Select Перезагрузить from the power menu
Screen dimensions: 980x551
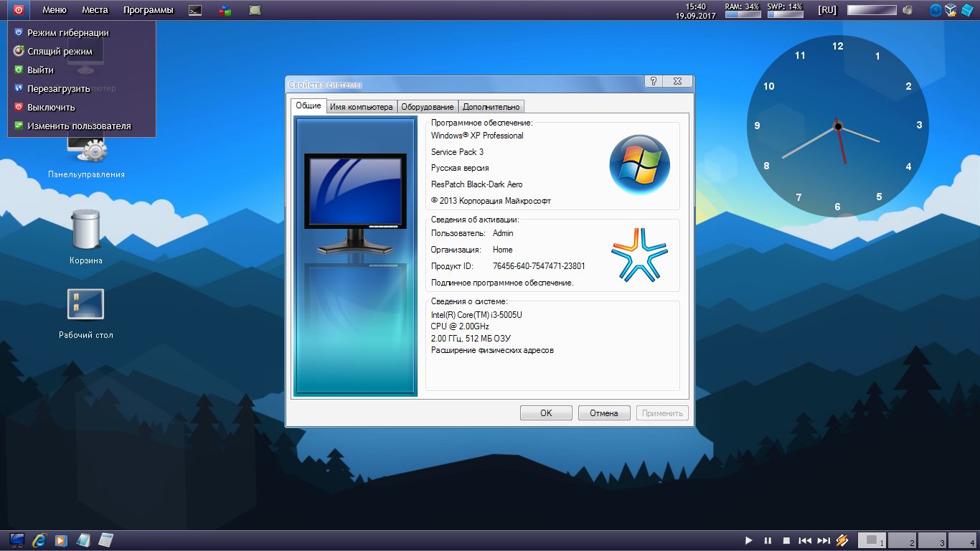[x=58, y=89]
